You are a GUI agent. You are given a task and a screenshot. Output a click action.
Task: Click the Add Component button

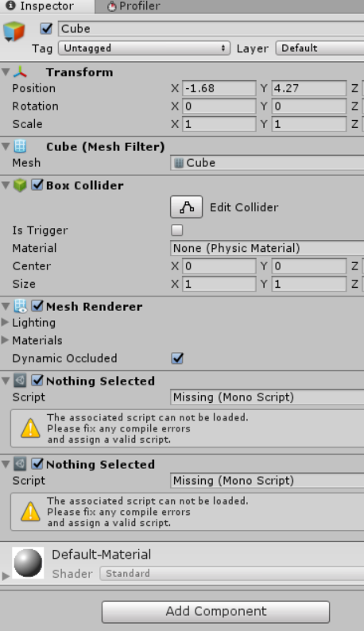pyautogui.click(x=216, y=611)
